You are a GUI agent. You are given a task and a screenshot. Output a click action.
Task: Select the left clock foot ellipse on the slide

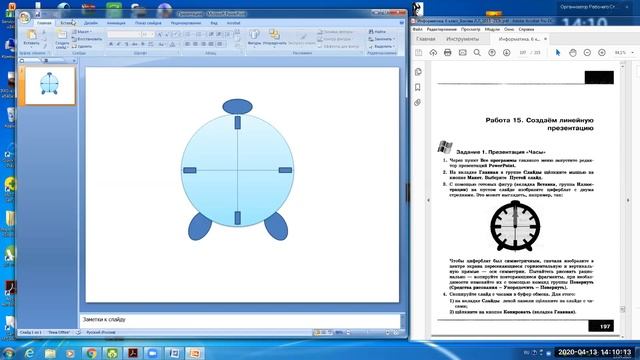(x=200, y=227)
